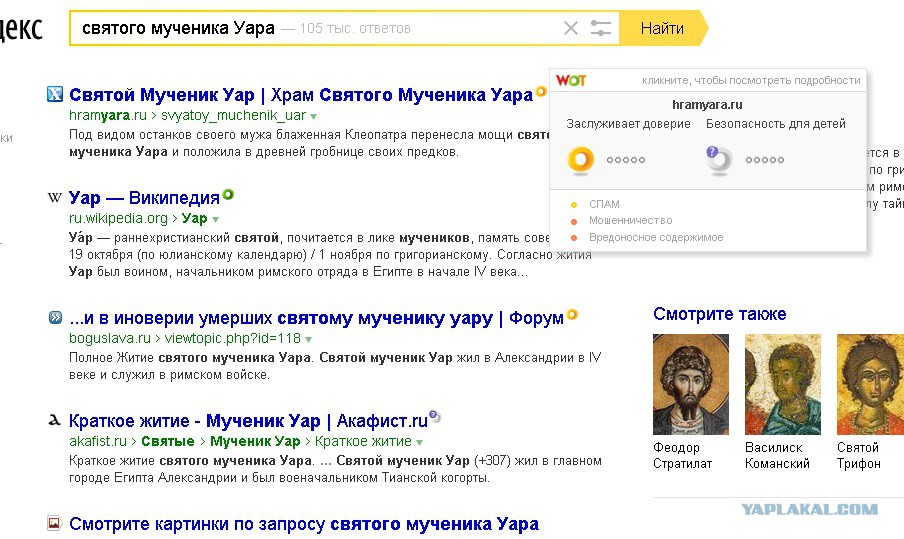Click the pictures result icon beside Смотрите картинки
The height and width of the screenshot is (539, 904).
tap(54, 523)
